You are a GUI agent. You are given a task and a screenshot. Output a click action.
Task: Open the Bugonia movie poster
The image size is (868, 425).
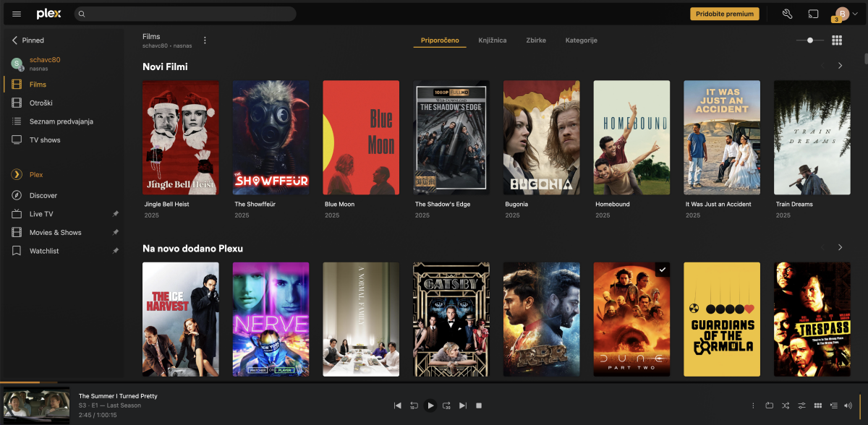[x=541, y=137]
